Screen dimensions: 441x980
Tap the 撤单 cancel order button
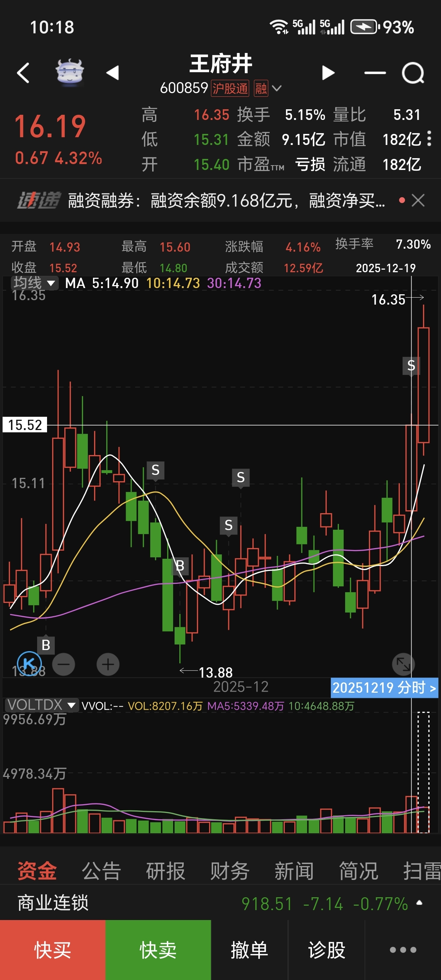point(250,950)
